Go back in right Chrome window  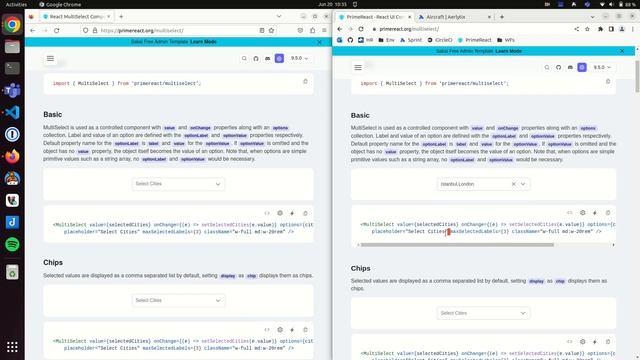coord(340,29)
